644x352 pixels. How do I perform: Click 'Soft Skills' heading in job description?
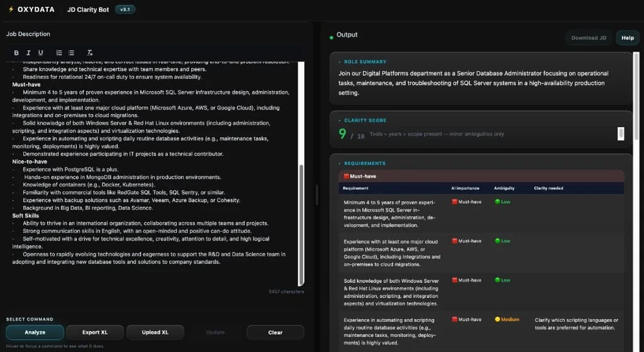25,215
